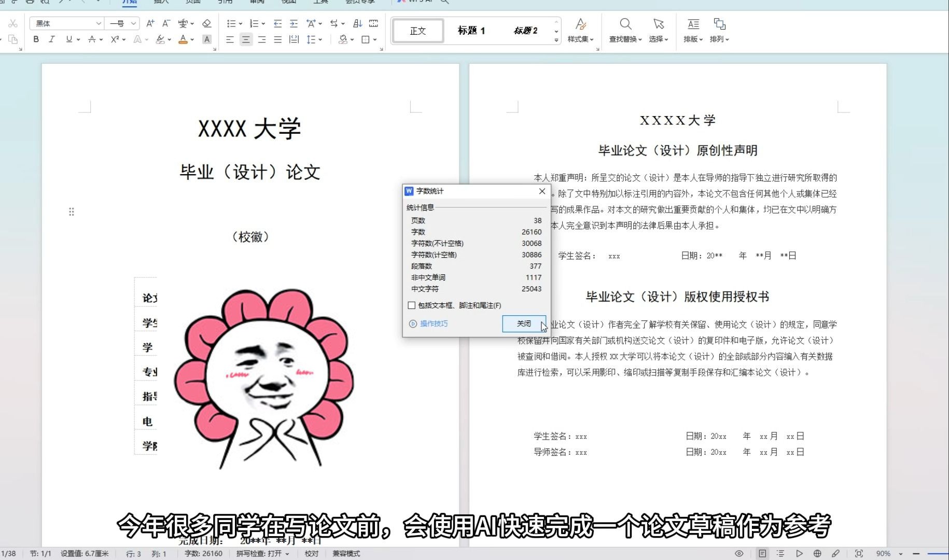Click the sort A-Z icon
This screenshot has width=949, height=560.
357,23
